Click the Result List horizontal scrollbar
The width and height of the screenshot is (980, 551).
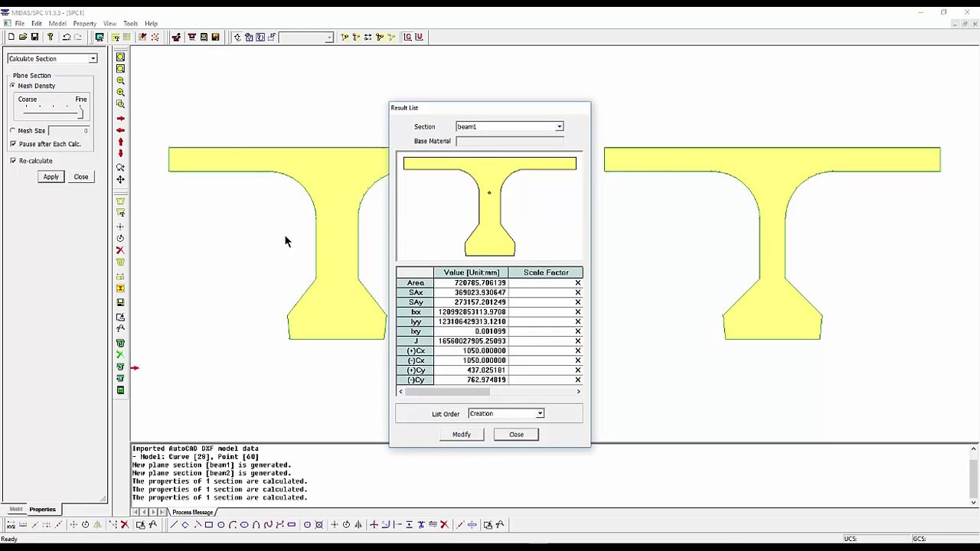pos(489,392)
